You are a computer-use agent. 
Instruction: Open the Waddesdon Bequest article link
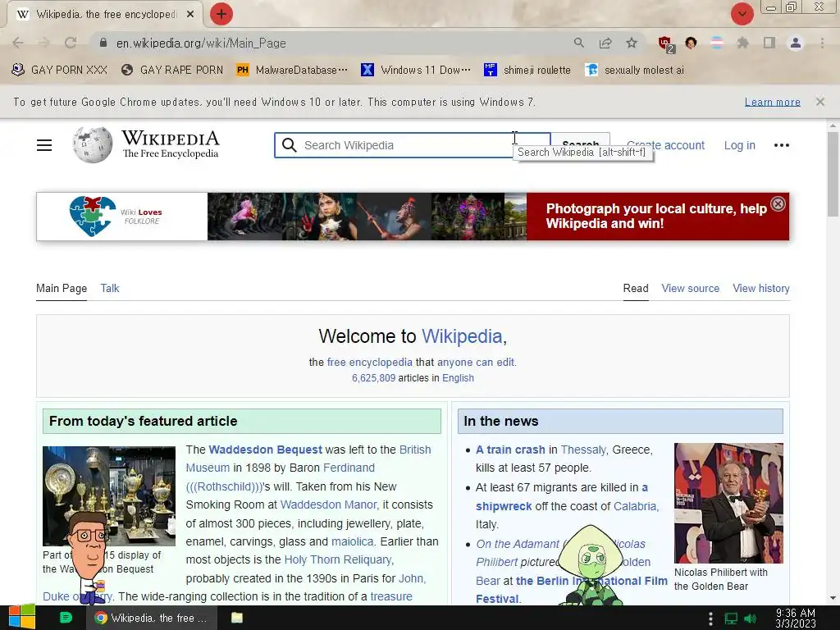click(265, 450)
